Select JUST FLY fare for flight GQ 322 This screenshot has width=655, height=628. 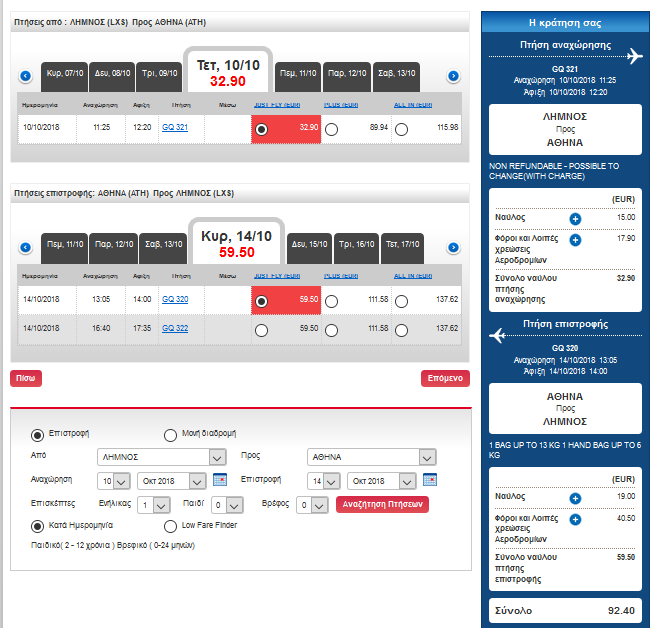pyautogui.click(x=261, y=331)
